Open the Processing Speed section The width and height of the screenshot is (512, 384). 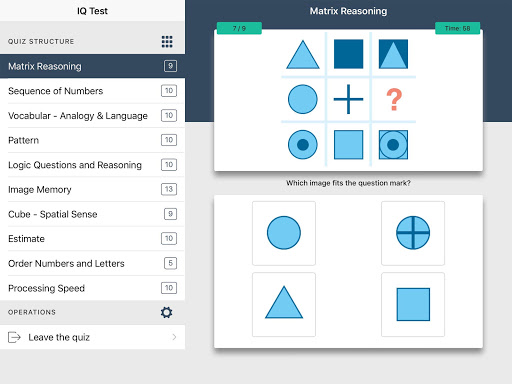(92, 288)
